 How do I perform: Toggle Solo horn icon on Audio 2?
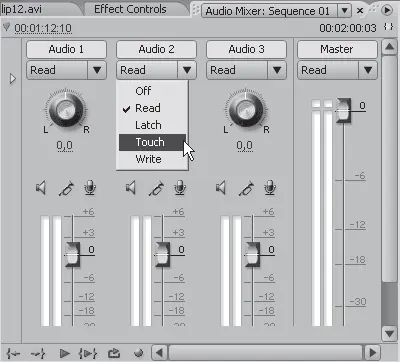coord(156,188)
